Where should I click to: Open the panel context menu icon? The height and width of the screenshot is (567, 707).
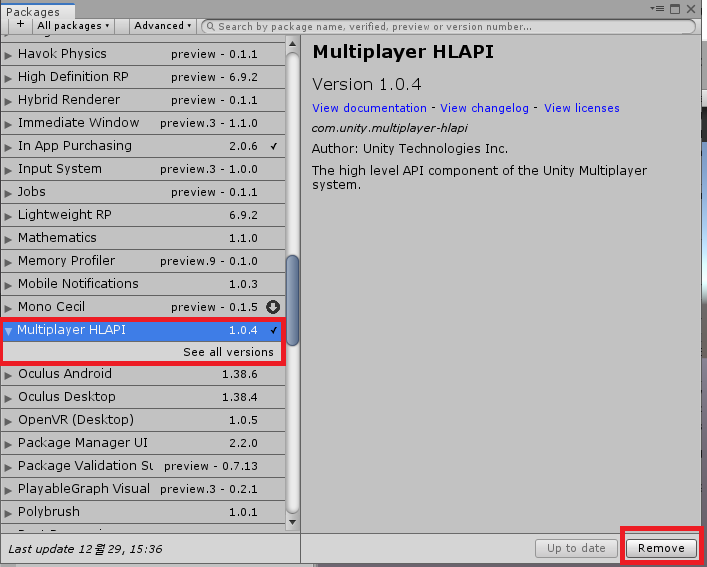click(x=657, y=9)
